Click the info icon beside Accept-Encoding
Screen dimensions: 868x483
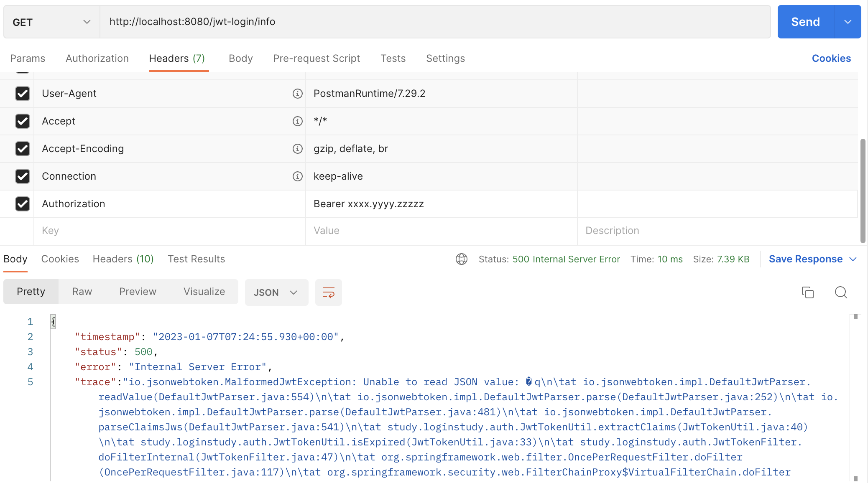(297, 149)
